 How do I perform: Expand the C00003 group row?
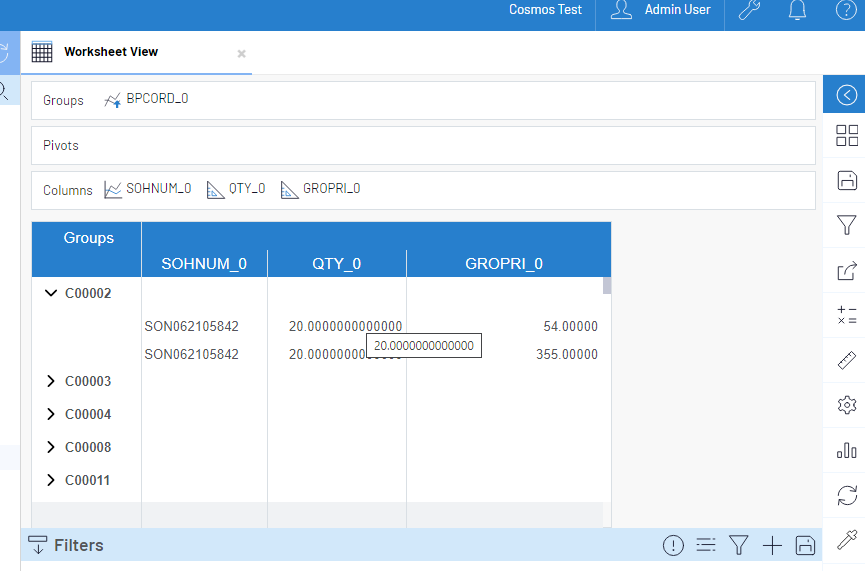click(x=51, y=381)
